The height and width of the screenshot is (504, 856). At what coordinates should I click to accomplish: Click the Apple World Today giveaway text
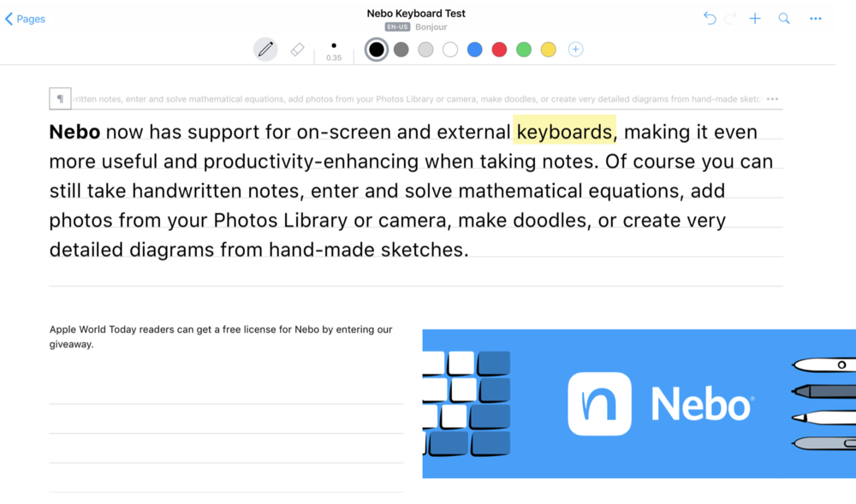(x=221, y=336)
